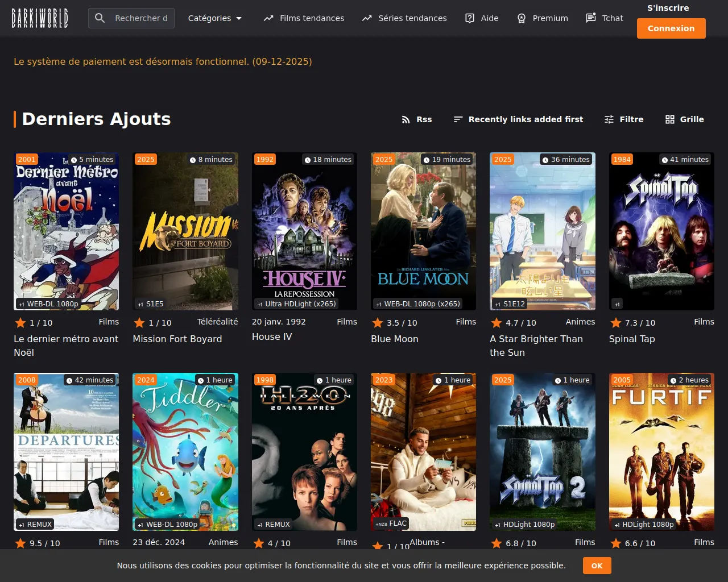Click the Mission Fort Boyard title
The width and height of the screenshot is (728, 582).
point(177,339)
